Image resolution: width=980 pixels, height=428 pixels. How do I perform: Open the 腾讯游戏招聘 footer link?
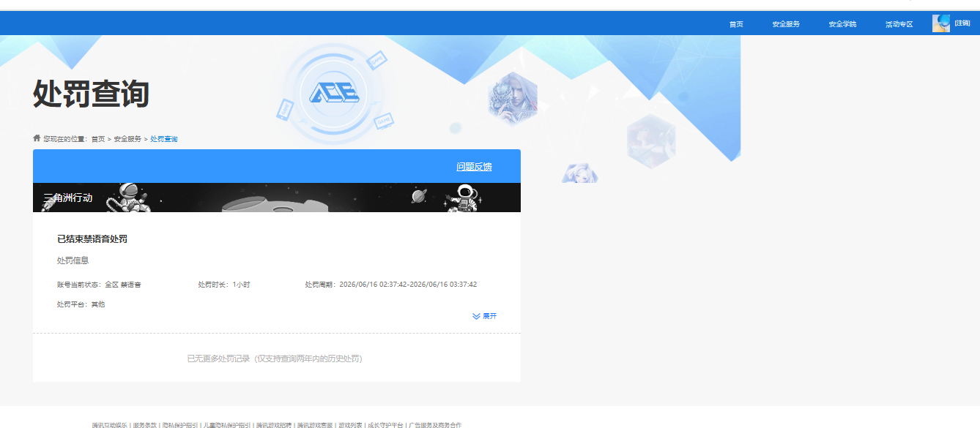pyautogui.click(x=274, y=424)
